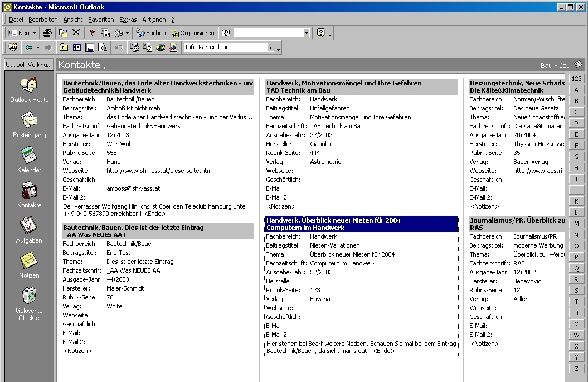Open the Extras menu
This screenshot has width=588, height=382.
click(128, 19)
